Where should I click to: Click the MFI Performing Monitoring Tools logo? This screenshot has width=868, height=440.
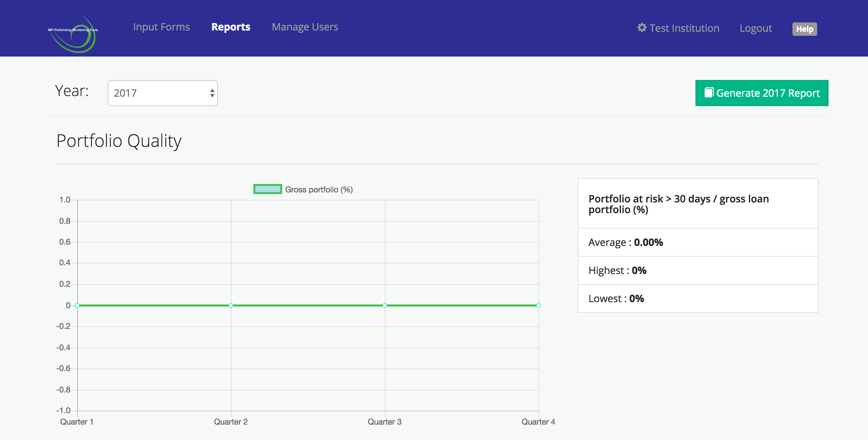coord(73,34)
